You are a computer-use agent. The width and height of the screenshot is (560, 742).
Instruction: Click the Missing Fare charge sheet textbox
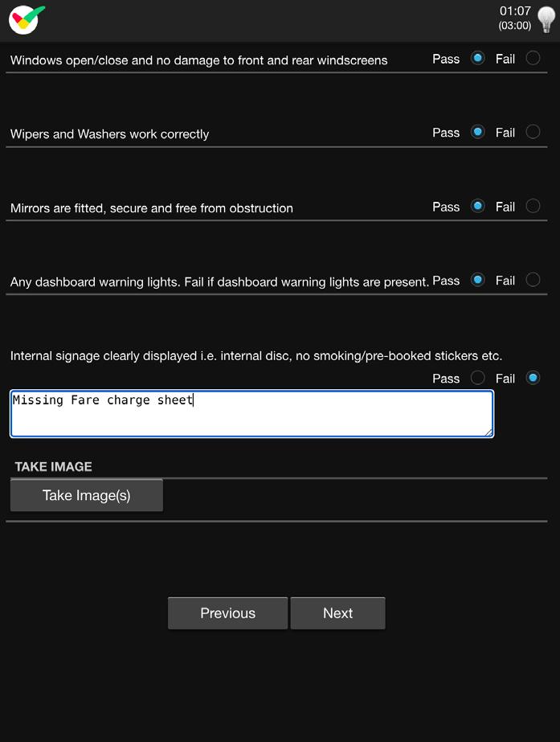[252, 413]
